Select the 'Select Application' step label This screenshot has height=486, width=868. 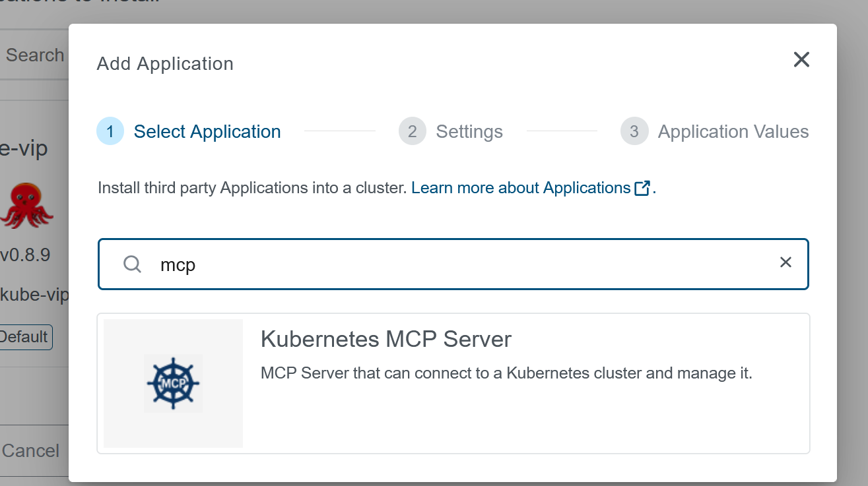click(207, 132)
